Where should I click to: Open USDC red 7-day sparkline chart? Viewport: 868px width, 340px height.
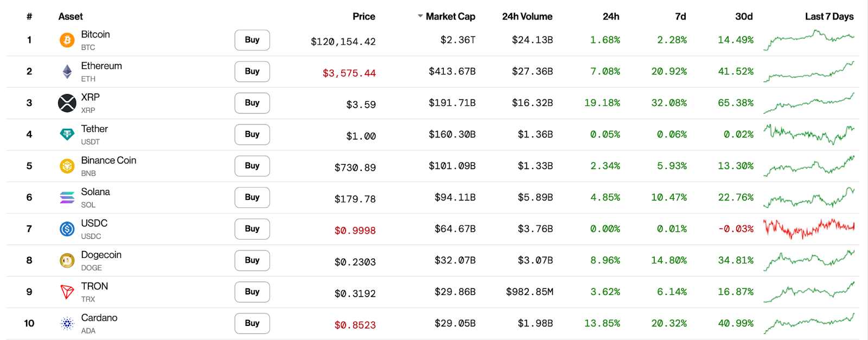(808, 228)
